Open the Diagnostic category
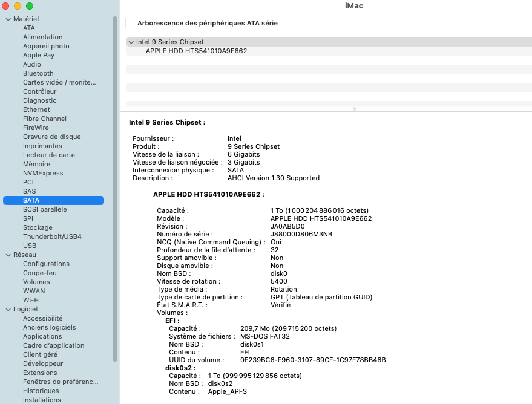The height and width of the screenshot is (404, 532). click(40, 100)
